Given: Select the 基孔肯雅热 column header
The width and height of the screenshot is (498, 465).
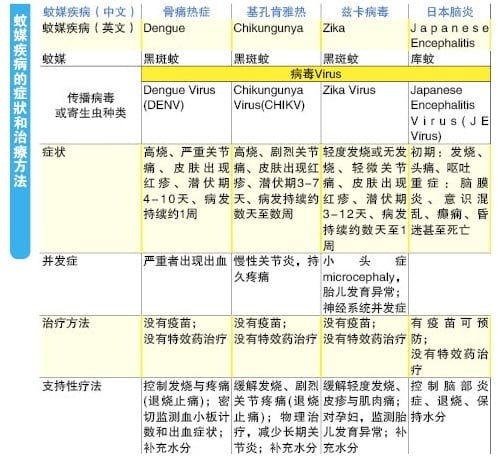Looking at the screenshot, I should [276, 12].
